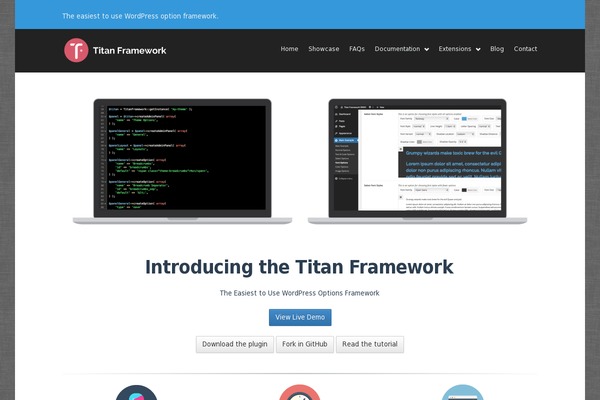Expand the Documentation dropdown arrow

coord(427,49)
